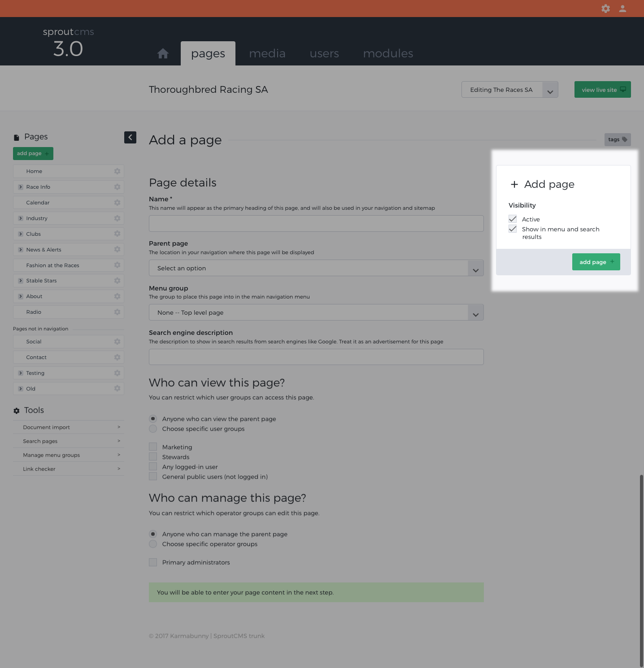This screenshot has height=668, width=644.
Task: Expand the Race Info page tree
Action: [x=21, y=187]
